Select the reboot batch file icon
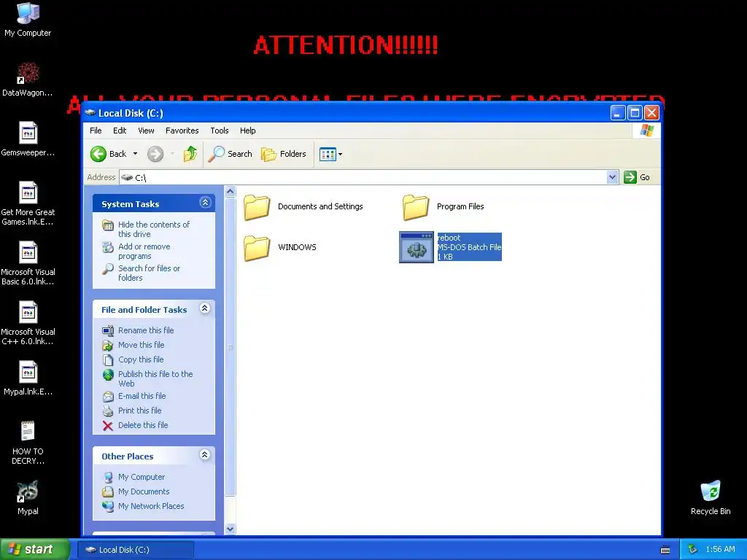The width and height of the screenshot is (747, 560). pos(417,247)
